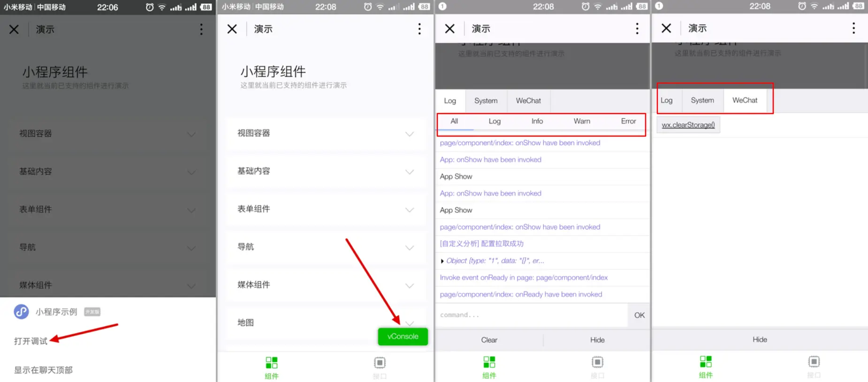Open the WeChat tab on the fourth screen
The width and height of the screenshot is (868, 382).
click(745, 100)
